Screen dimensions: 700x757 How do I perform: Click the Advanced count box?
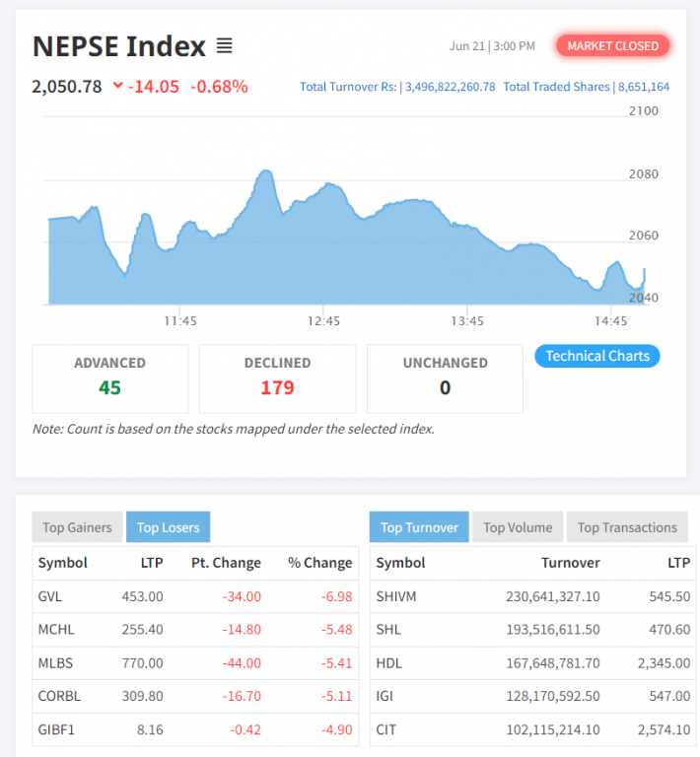[109, 378]
